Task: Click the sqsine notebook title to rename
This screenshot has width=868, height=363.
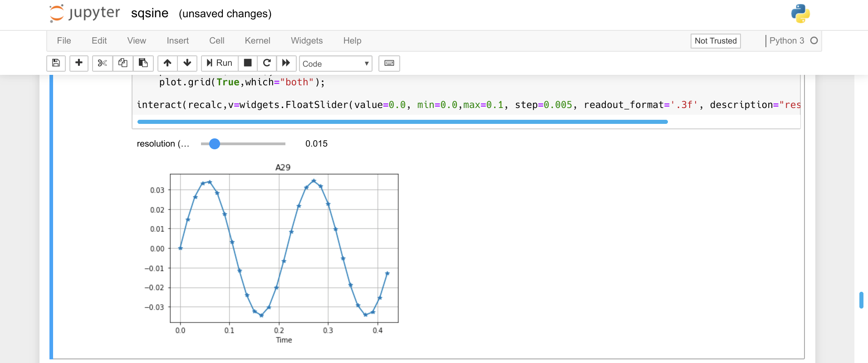Action: click(x=150, y=14)
